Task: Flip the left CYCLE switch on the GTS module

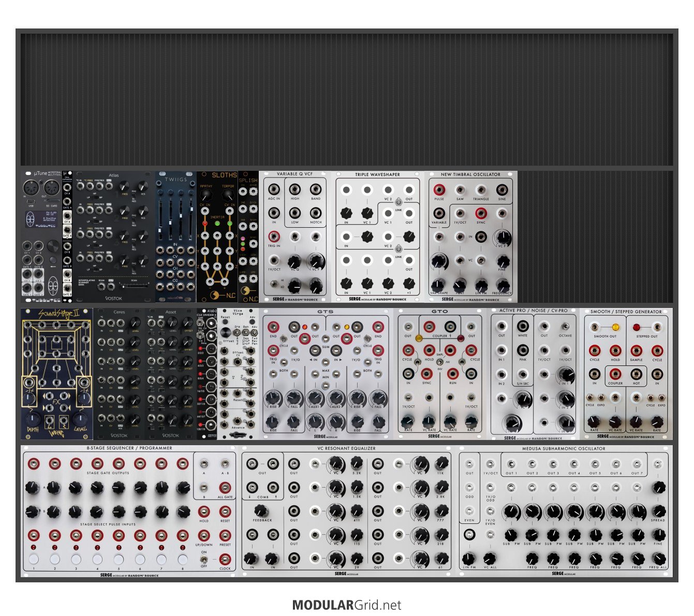Action: click(x=284, y=339)
